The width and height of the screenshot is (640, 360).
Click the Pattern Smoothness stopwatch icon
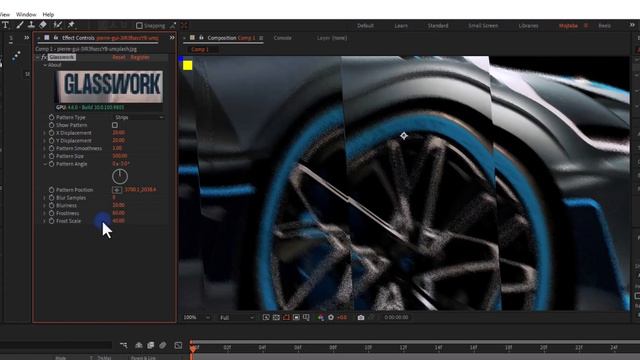[51, 148]
